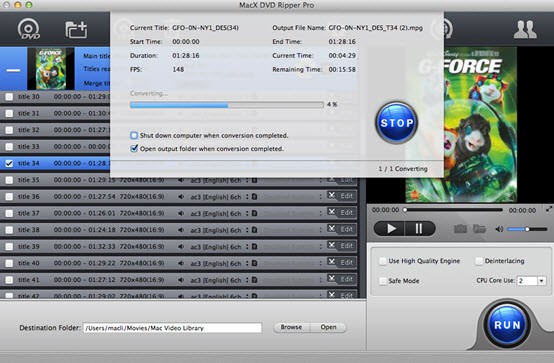The height and width of the screenshot is (363, 554).
Task: Click the subtitle icon on title 38
Action: point(254,230)
